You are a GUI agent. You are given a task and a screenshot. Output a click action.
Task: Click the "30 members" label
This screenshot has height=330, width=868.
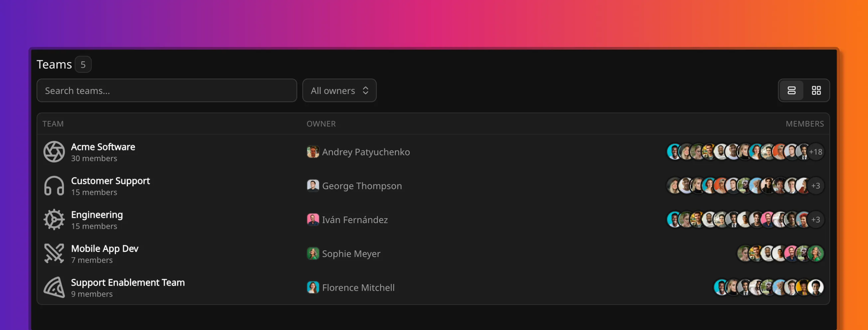click(x=94, y=158)
